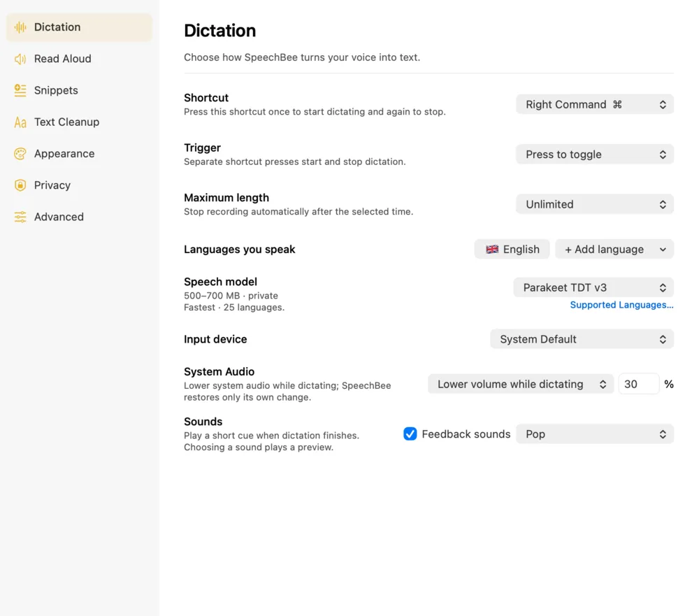Click the Dictation page heading

[x=219, y=31]
